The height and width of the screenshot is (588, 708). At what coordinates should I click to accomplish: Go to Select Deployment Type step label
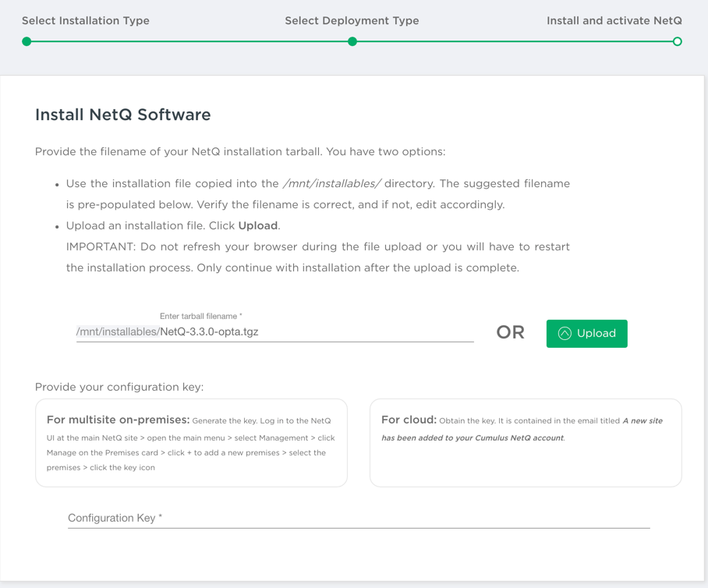point(352,21)
